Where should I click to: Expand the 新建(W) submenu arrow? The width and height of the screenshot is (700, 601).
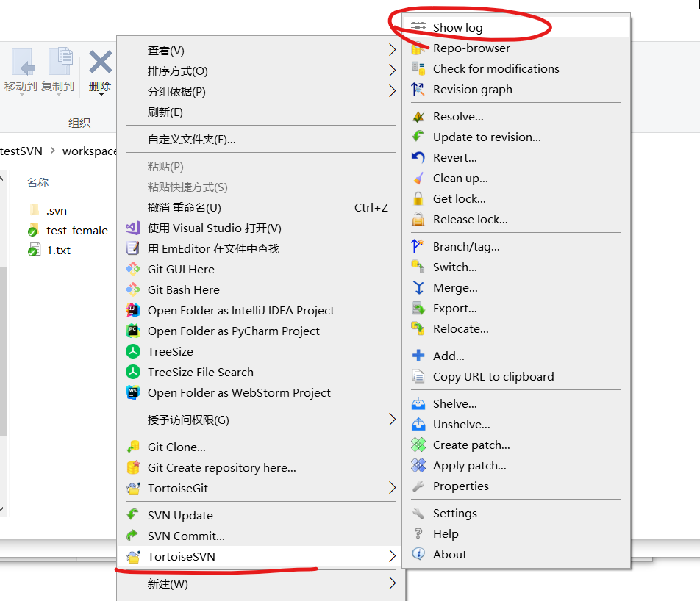392,583
